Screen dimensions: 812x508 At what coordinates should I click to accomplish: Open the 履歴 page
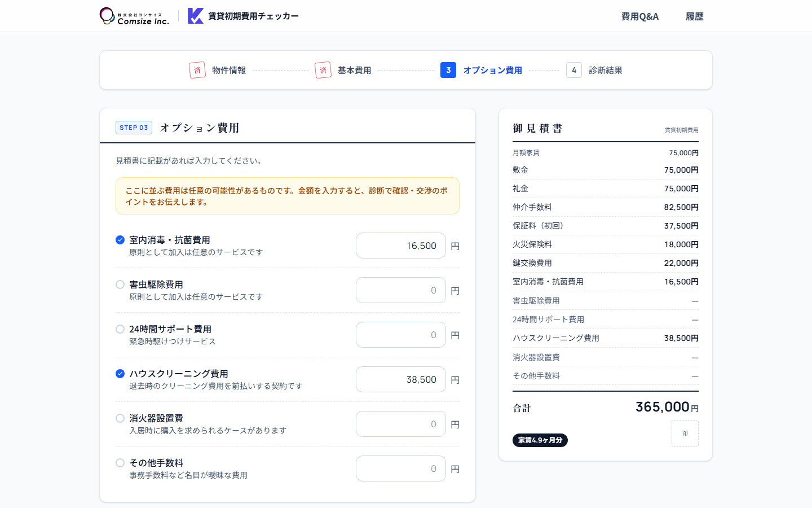695,16
